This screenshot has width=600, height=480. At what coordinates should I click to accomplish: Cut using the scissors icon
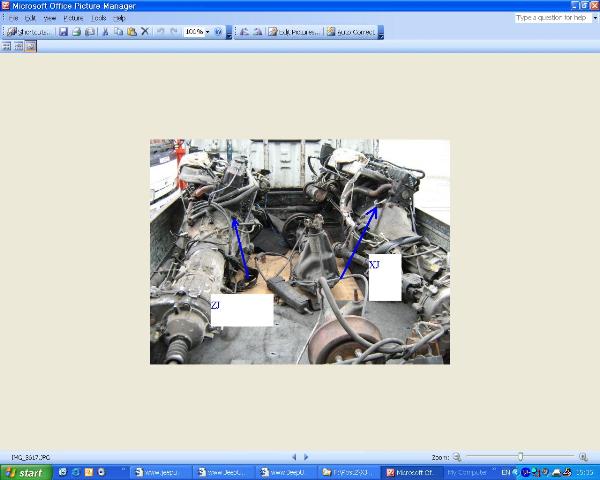pyautogui.click(x=105, y=32)
